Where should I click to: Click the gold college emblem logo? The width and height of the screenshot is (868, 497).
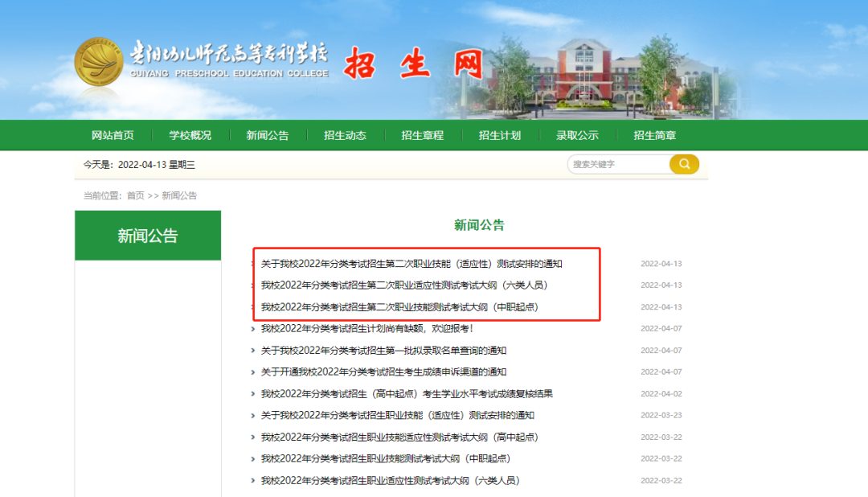click(x=100, y=62)
